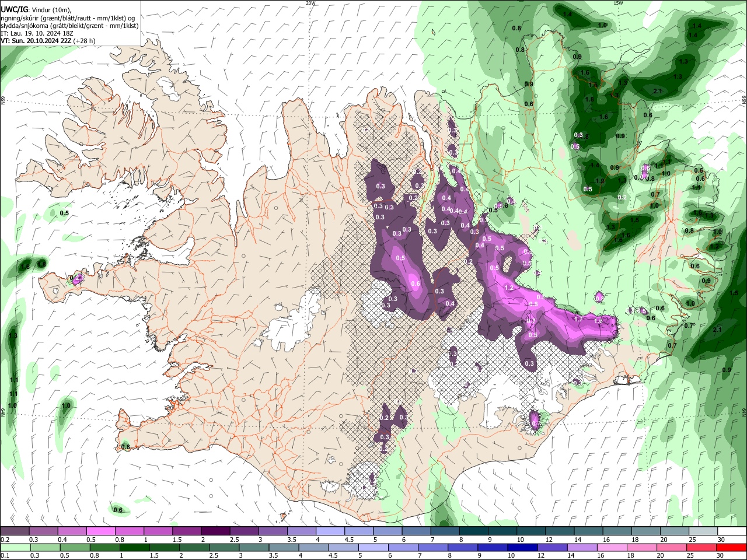Click the '(+28 h)' forecast offset text

tap(85, 41)
